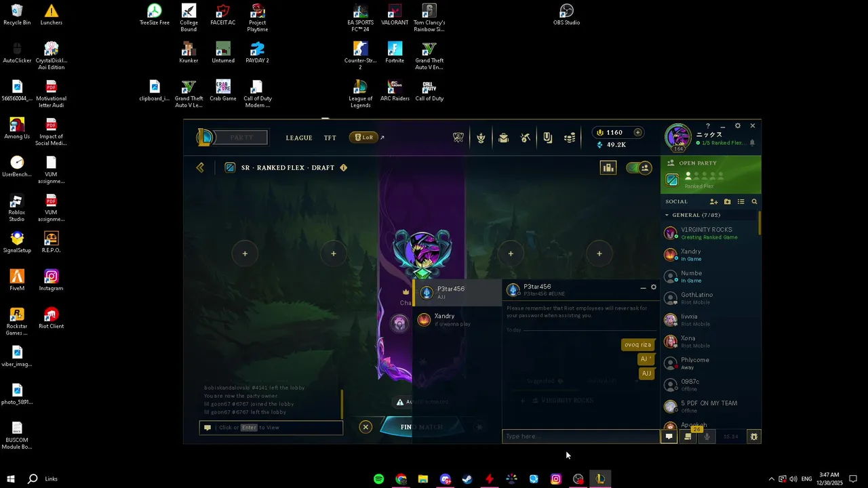Image resolution: width=868 pixels, height=488 pixels.
Task: Collapse the GENERAL friends group
Action: (667, 215)
